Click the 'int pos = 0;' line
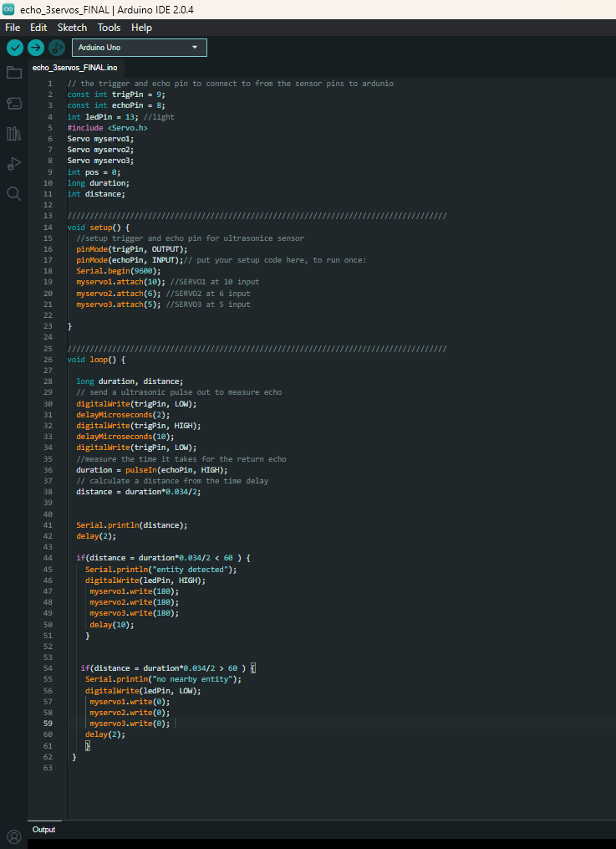The height and width of the screenshot is (849, 616). tap(94, 172)
